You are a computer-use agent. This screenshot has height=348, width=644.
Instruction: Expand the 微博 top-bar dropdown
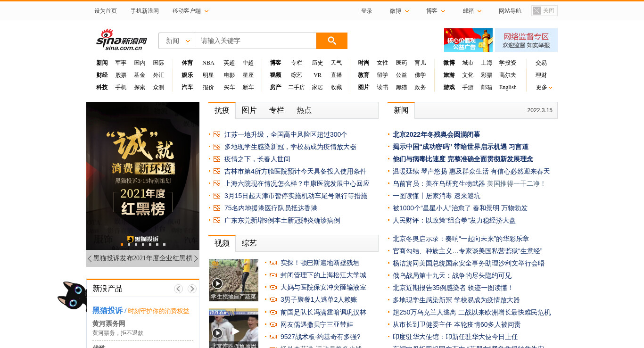pyautogui.click(x=399, y=11)
